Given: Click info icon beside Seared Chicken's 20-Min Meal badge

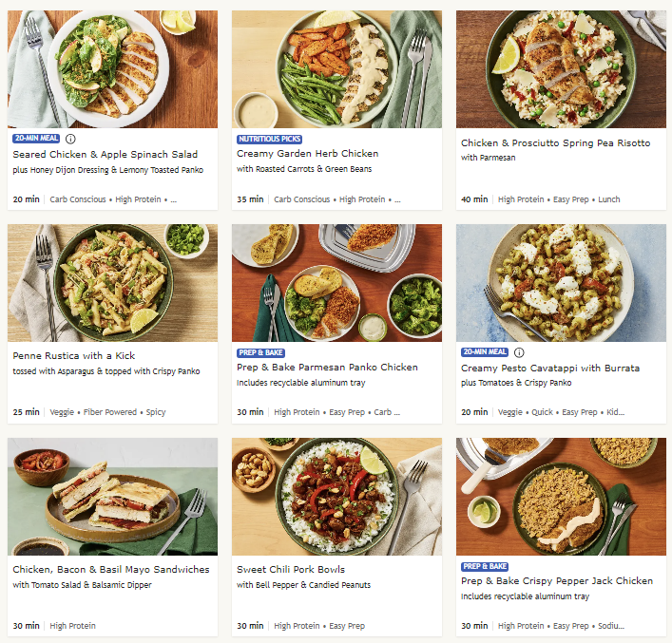Looking at the screenshot, I should [x=70, y=139].
